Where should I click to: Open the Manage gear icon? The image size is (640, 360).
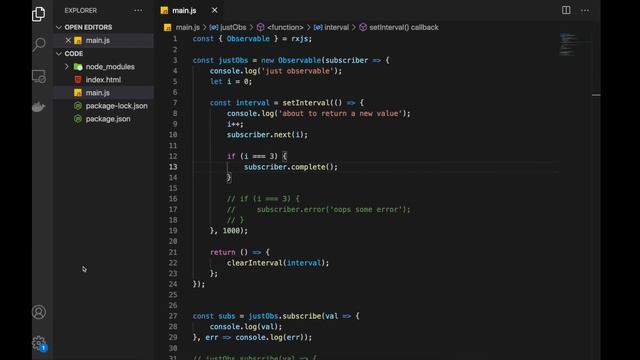point(39,343)
